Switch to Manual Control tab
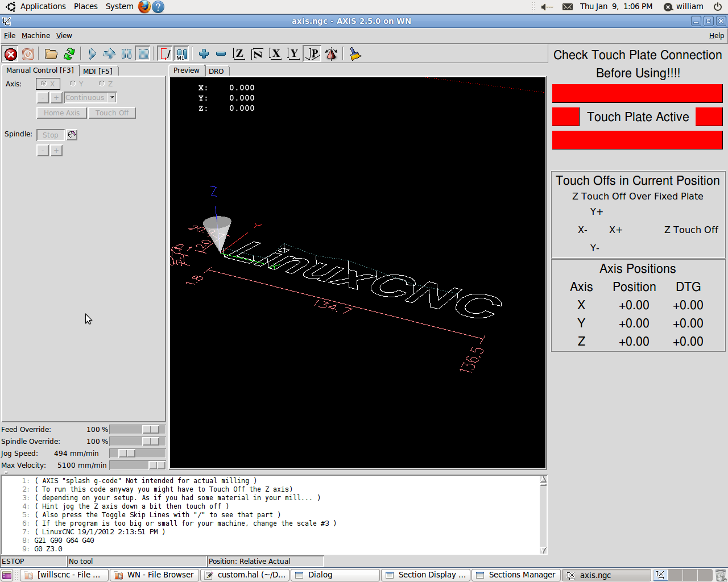The height and width of the screenshot is (582, 728). coord(40,70)
